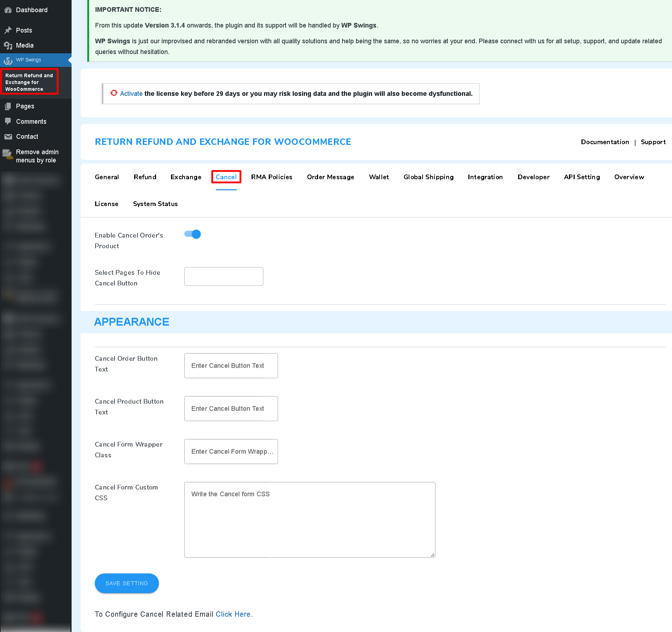This screenshot has width=672, height=632.
Task: Switch to the Developer tab
Action: pyautogui.click(x=533, y=177)
